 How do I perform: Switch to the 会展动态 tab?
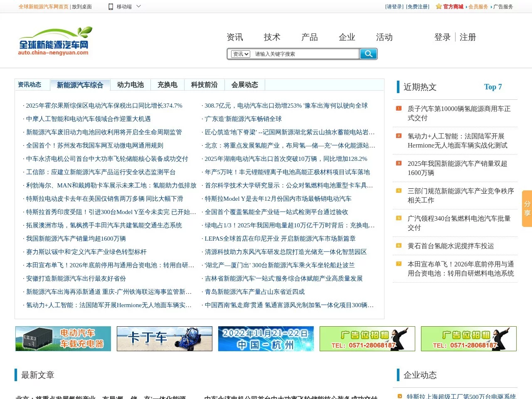[244, 85]
